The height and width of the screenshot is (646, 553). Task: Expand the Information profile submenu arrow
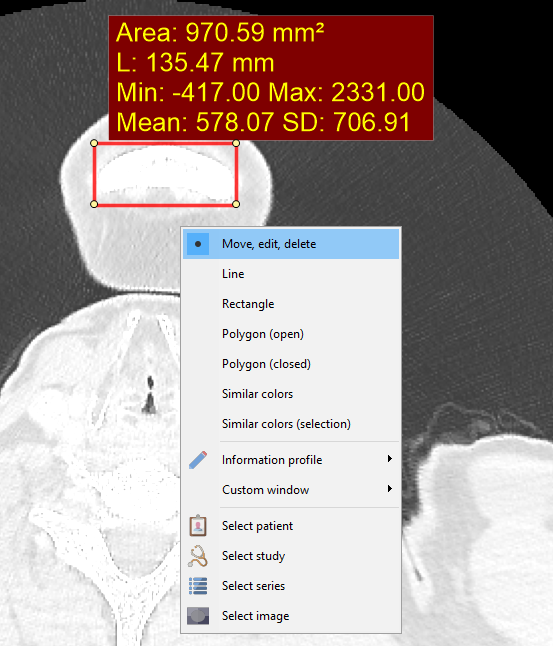389,459
